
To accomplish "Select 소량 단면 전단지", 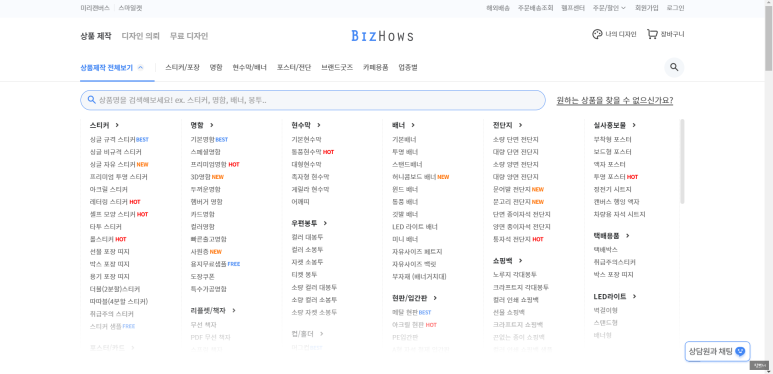I will [x=516, y=140].
